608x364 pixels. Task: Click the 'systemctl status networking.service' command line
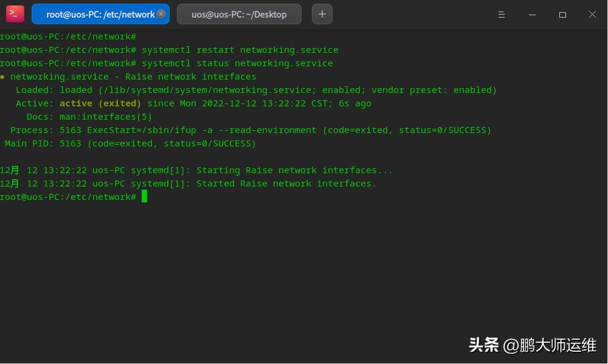pyautogui.click(x=167, y=63)
